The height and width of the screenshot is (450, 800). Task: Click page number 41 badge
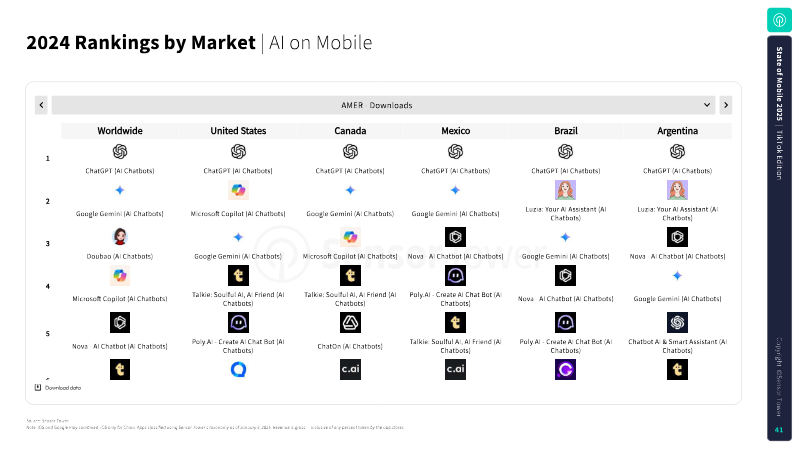coord(778,430)
